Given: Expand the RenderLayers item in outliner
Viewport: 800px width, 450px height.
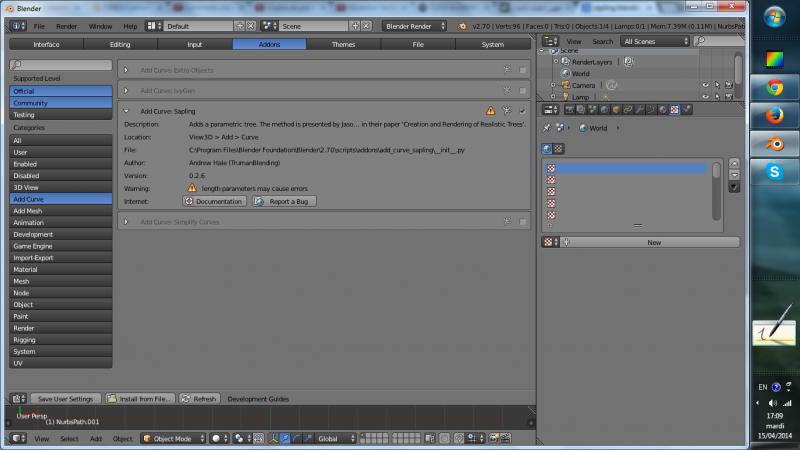Looking at the screenshot, I should tap(556, 61).
